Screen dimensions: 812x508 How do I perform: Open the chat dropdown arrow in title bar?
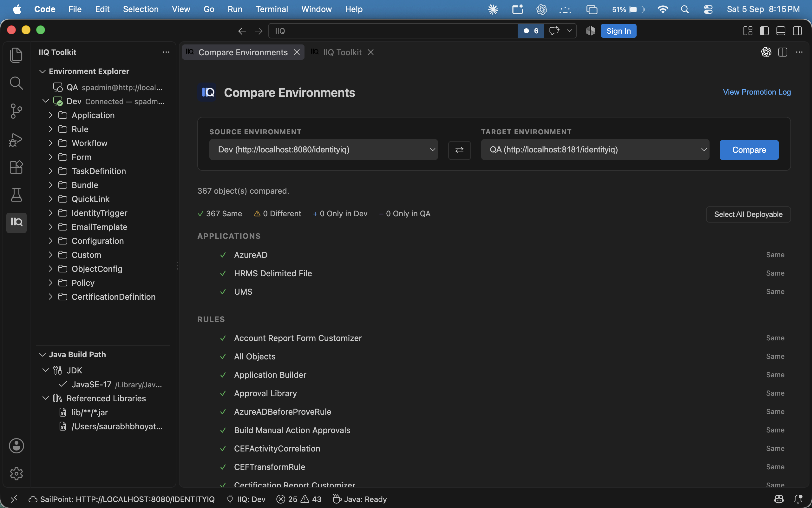[x=569, y=31]
